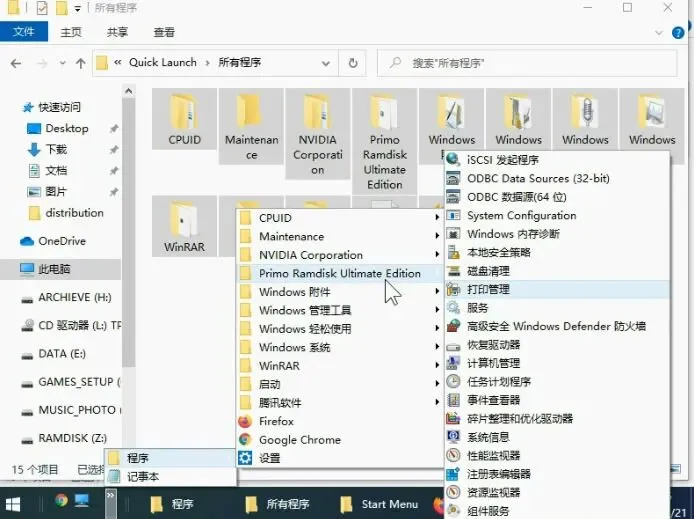Open 资源监视器
The image size is (694, 519).
[x=557, y=492]
